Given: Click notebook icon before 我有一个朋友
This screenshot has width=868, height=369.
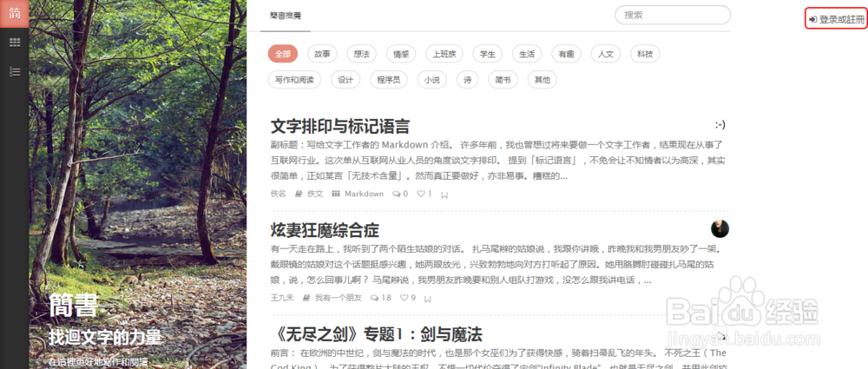Looking at the screenshot, I should pyautogui.click(x=306, y=298).
